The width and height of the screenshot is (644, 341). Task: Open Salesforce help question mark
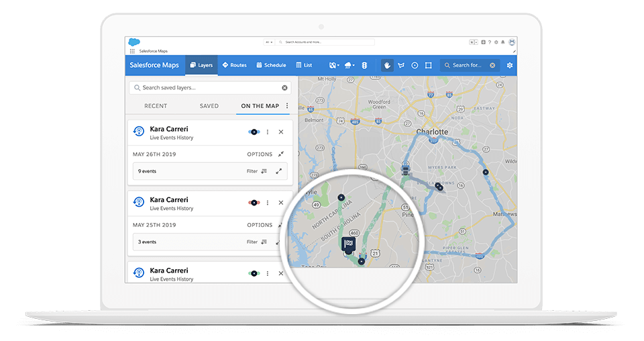[490, 42]
